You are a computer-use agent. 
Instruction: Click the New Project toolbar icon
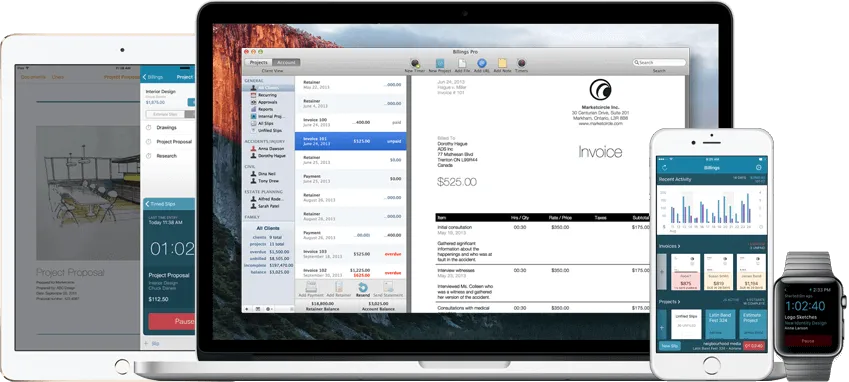point(440,63)
